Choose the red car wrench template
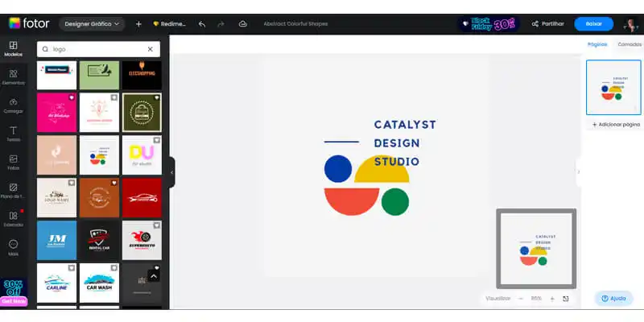 coord(142,198)
